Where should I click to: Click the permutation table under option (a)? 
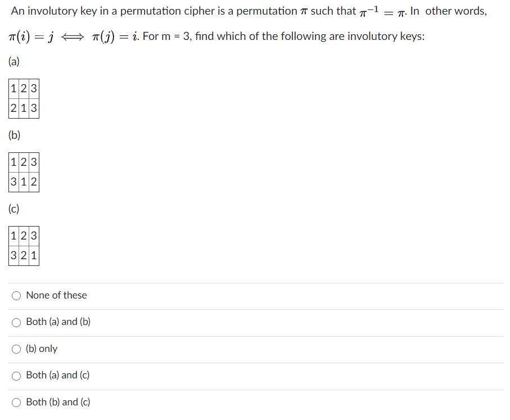click(x=24, y=98)
